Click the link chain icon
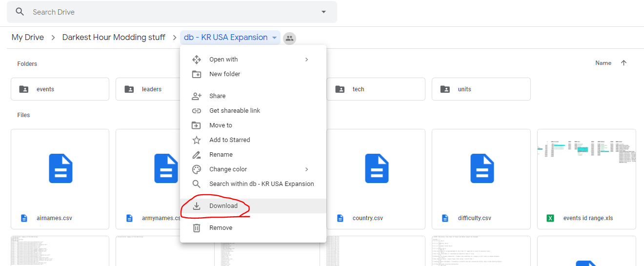644x266 pixels. point(197,111)
